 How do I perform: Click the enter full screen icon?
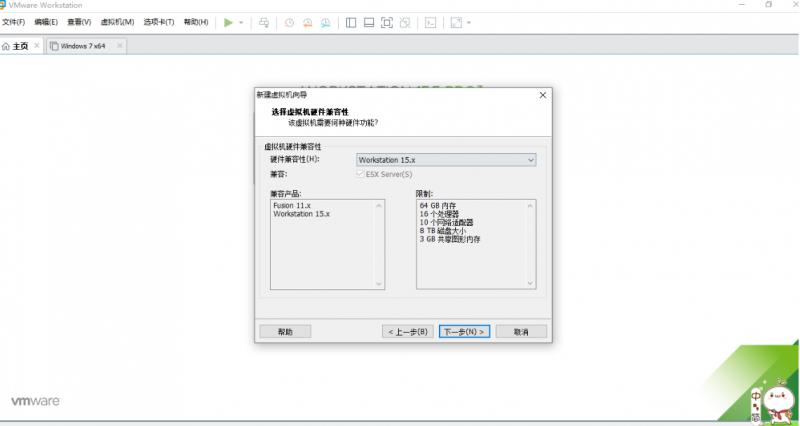coord(387,22)
